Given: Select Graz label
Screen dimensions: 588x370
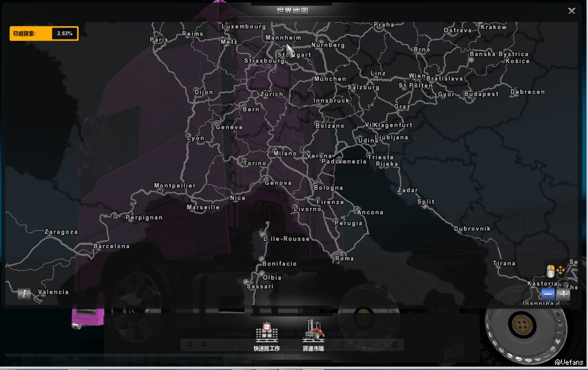Looking at the screenshot, I should point(402,107).
